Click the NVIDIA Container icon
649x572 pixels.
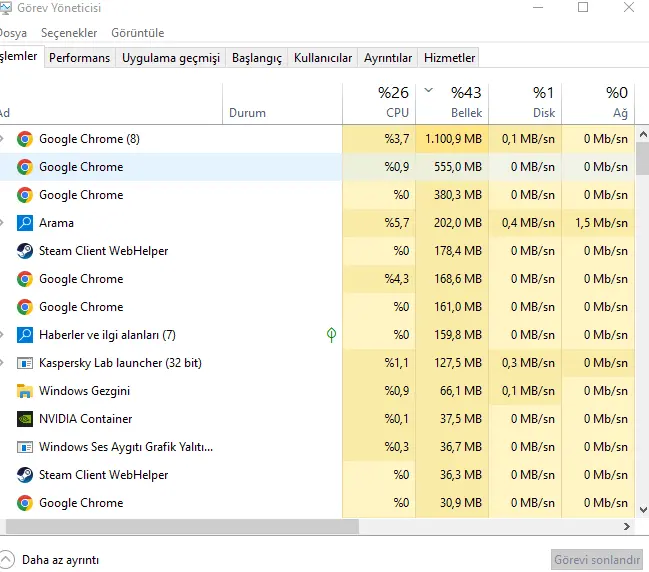pos(25,419)
